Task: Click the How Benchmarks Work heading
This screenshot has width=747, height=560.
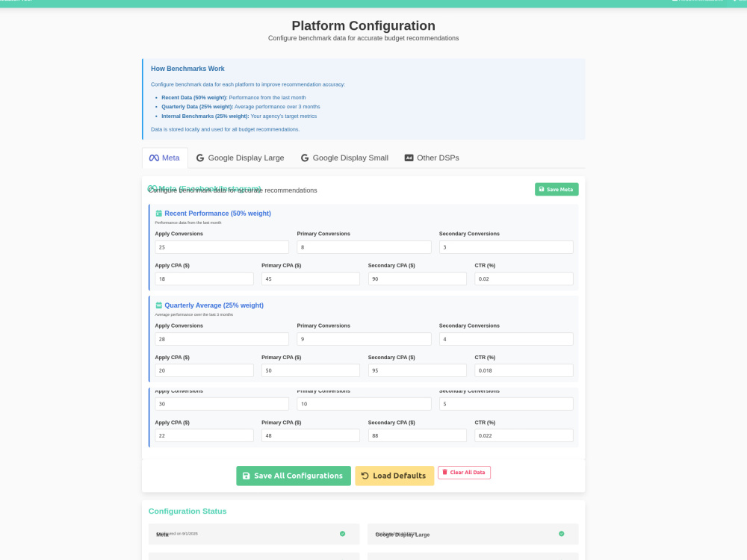Action: (187, 69)
